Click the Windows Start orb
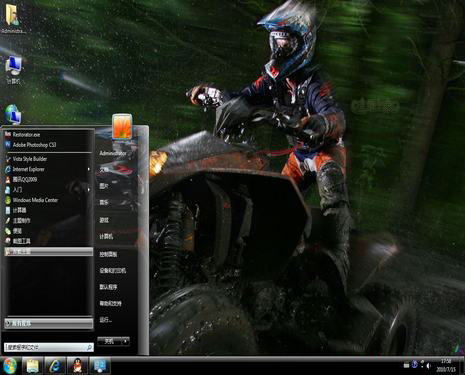Viewport: 465px width, 375px height. (x=9, y=366)
